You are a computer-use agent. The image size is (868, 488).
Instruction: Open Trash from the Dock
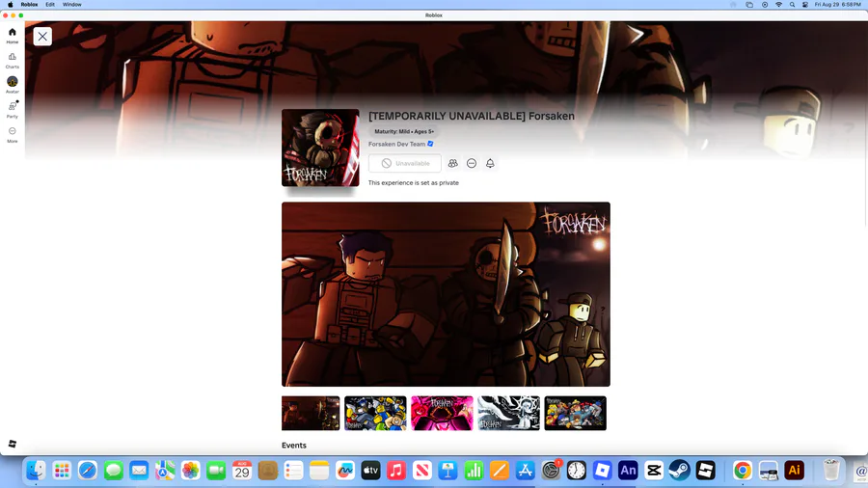click(831, 471)
